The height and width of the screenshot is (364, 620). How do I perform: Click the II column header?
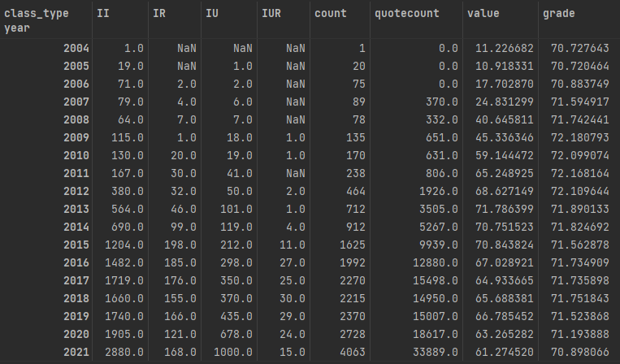102,14
